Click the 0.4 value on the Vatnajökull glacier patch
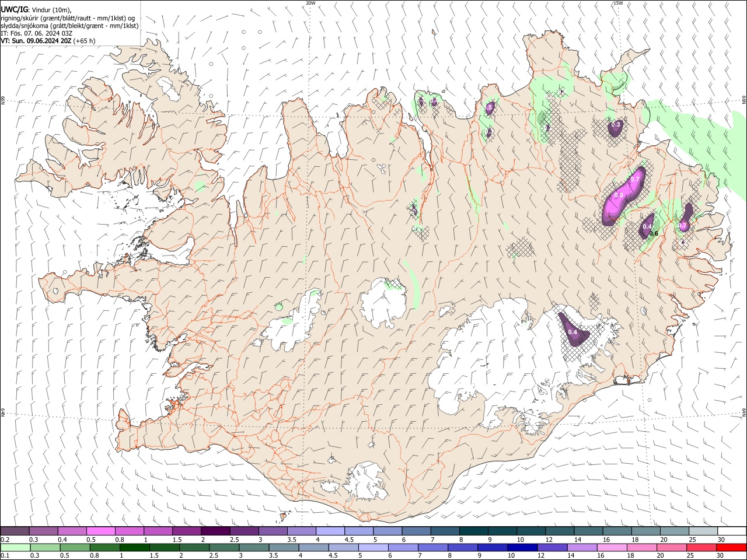The image size is (747, 560). 573,332
